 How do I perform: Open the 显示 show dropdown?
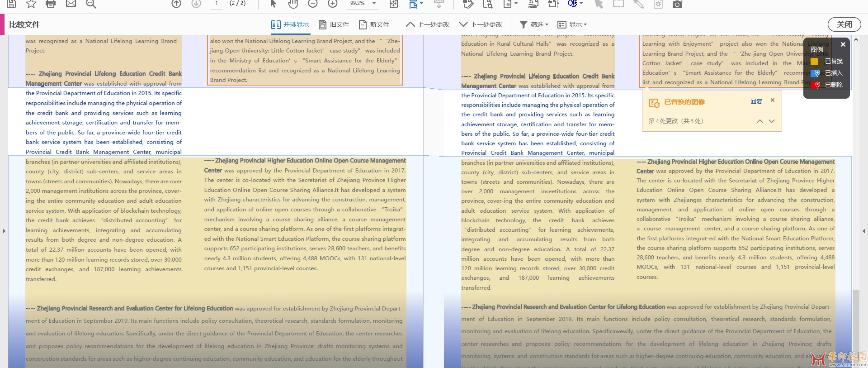pyautogui.click(x=572, y=24)
